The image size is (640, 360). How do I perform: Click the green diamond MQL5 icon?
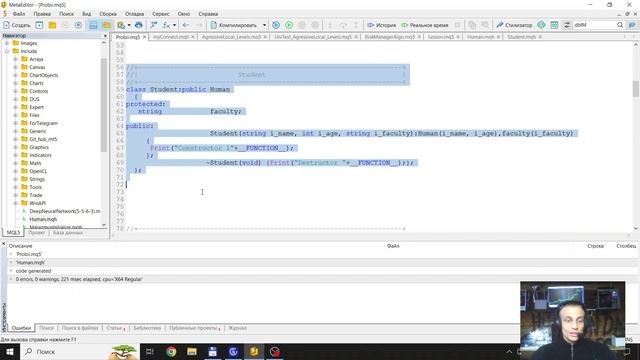pos(541,25)
